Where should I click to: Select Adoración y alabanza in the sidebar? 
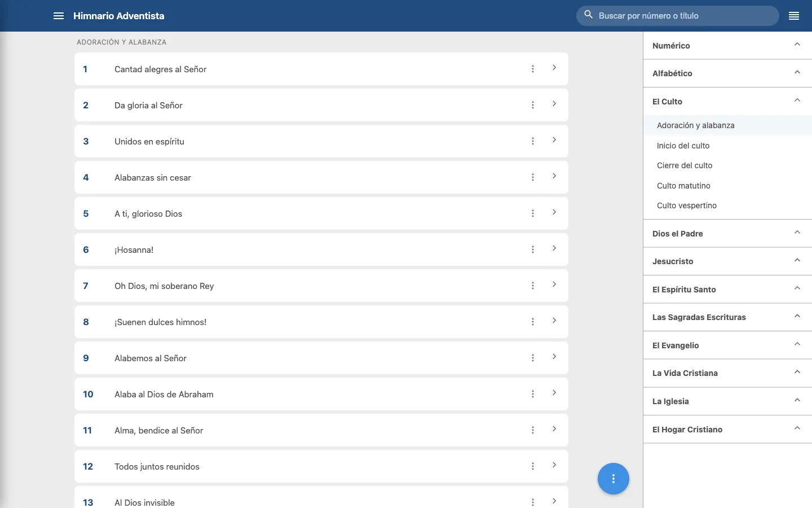point(727,125)
